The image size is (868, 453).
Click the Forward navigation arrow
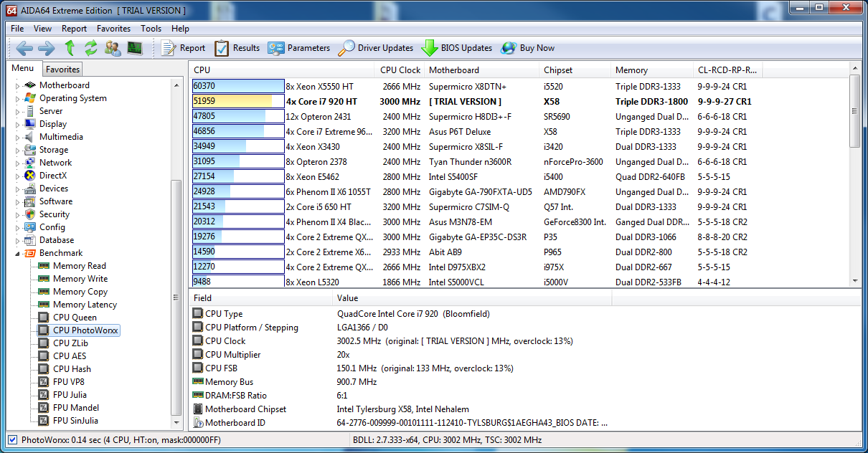(47, 48)
